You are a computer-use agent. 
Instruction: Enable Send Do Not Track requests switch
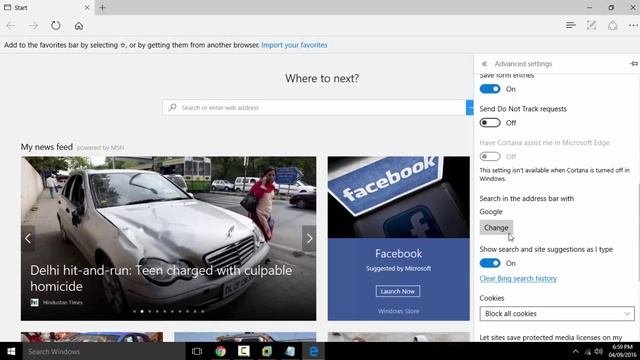(490, 122)
